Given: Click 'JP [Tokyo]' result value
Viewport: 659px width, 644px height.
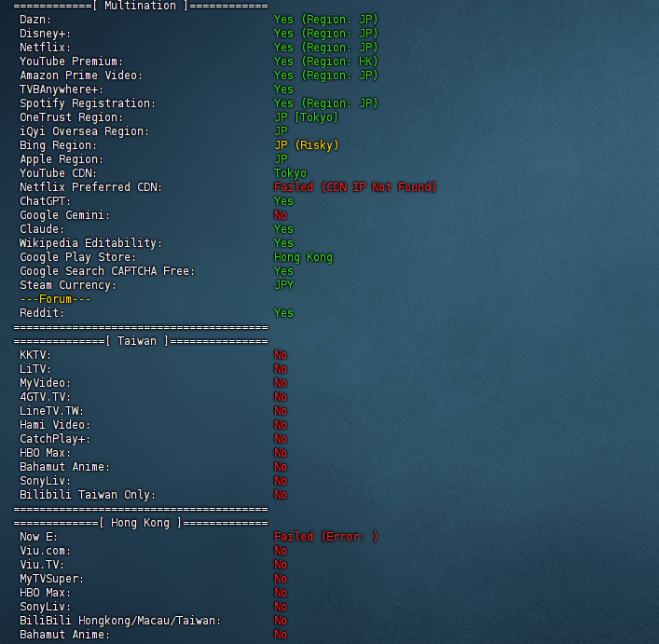Looking at the screenshot, I should pyautogui.click(x=306, y=117).
